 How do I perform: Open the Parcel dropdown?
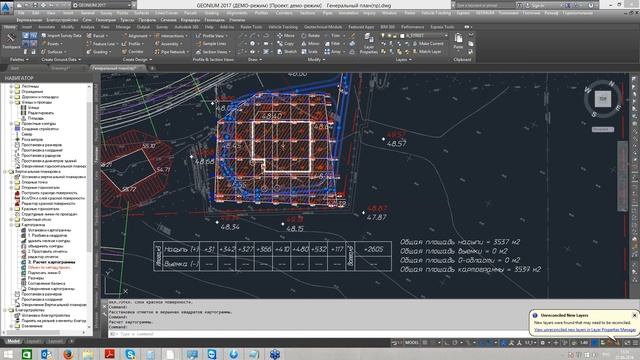point(97,36)
